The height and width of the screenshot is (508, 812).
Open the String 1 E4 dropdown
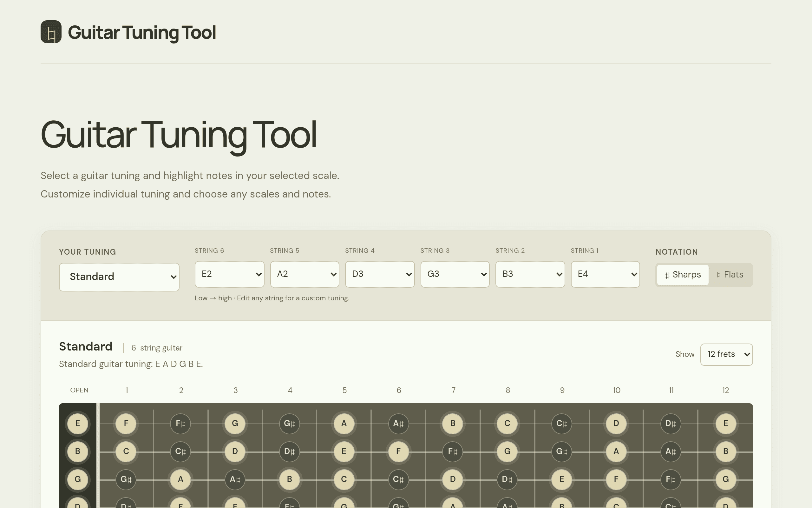click(x=605, y=274)
